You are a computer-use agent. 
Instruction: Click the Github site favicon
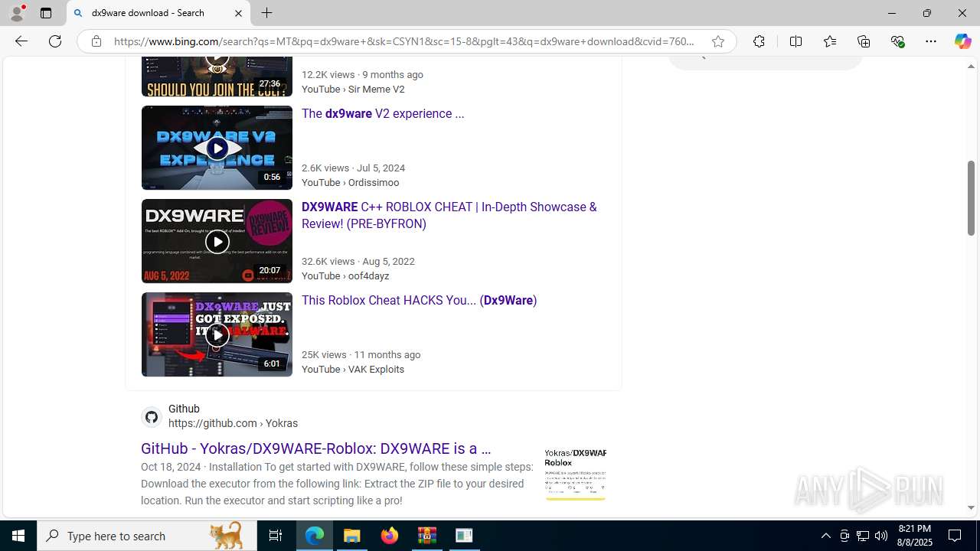point(152,416)
